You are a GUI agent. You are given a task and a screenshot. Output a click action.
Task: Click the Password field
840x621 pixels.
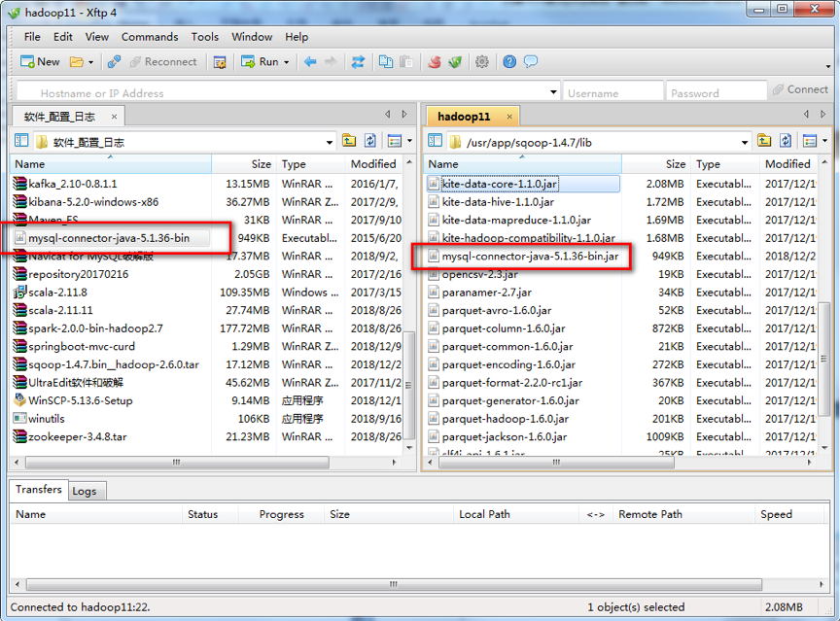717,92
